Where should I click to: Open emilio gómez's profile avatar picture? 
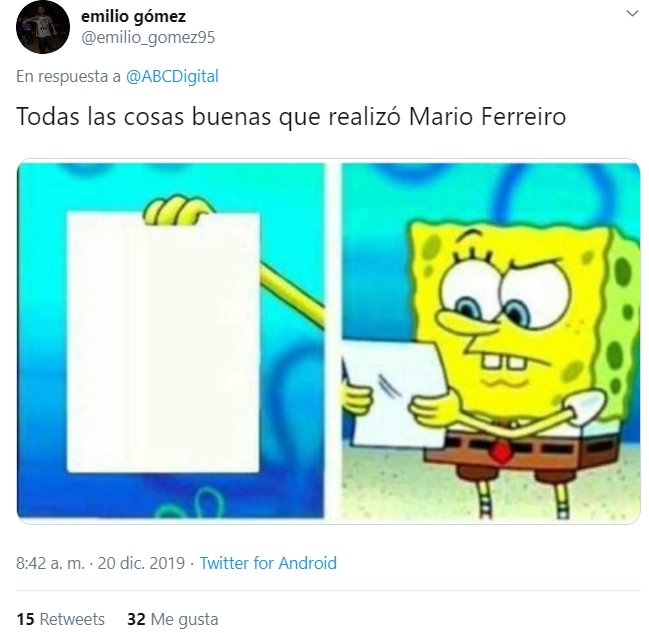click(43, 27)
